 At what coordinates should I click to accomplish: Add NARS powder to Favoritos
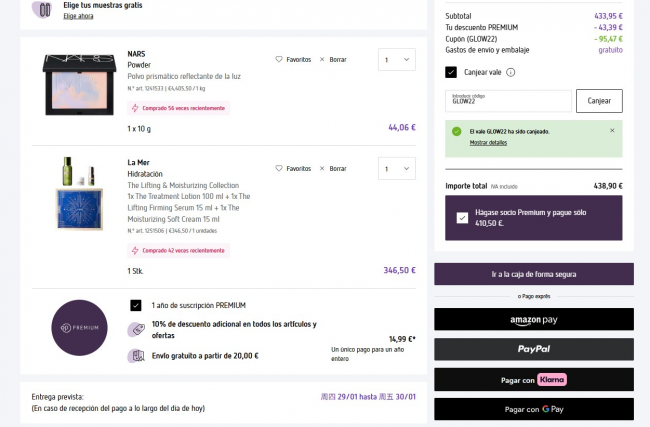pos(293,59)
